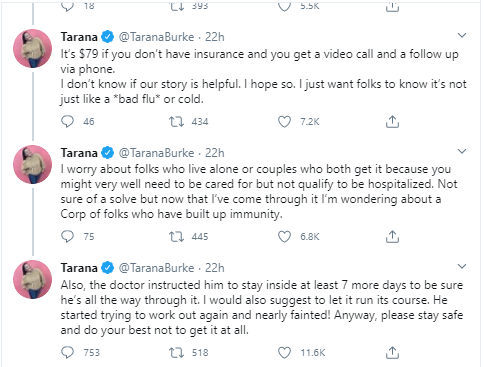
Task: Share the doctor instructed tweet
Action: (392, 352)
